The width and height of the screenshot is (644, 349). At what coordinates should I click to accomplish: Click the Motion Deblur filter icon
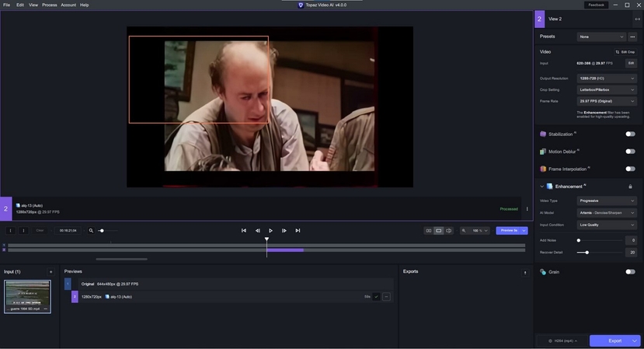(x=543, y=152)
